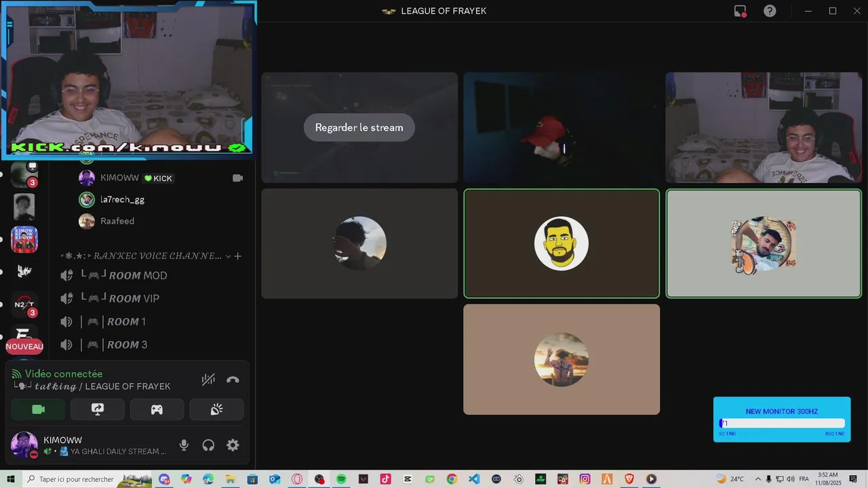Open 24°C weather widget in taskbar
This screenshot has height=488, width=868.
(730, 479)
